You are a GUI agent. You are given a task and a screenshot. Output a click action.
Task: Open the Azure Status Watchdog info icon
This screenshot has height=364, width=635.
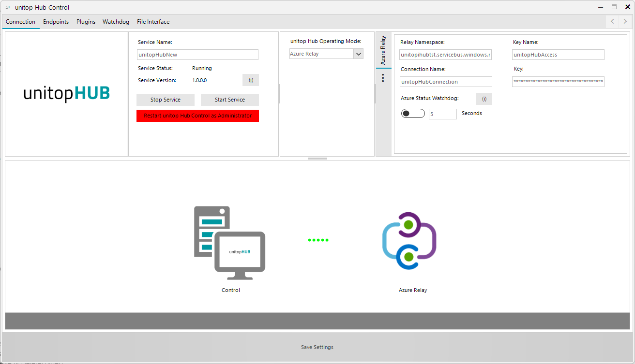point(484,99)
